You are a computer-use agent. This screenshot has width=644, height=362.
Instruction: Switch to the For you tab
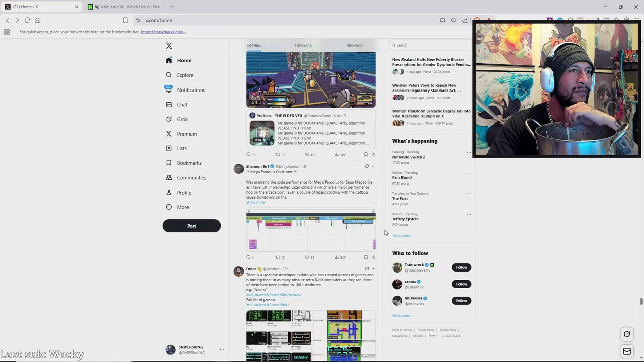pyautogui.click(x=254, y=45)
